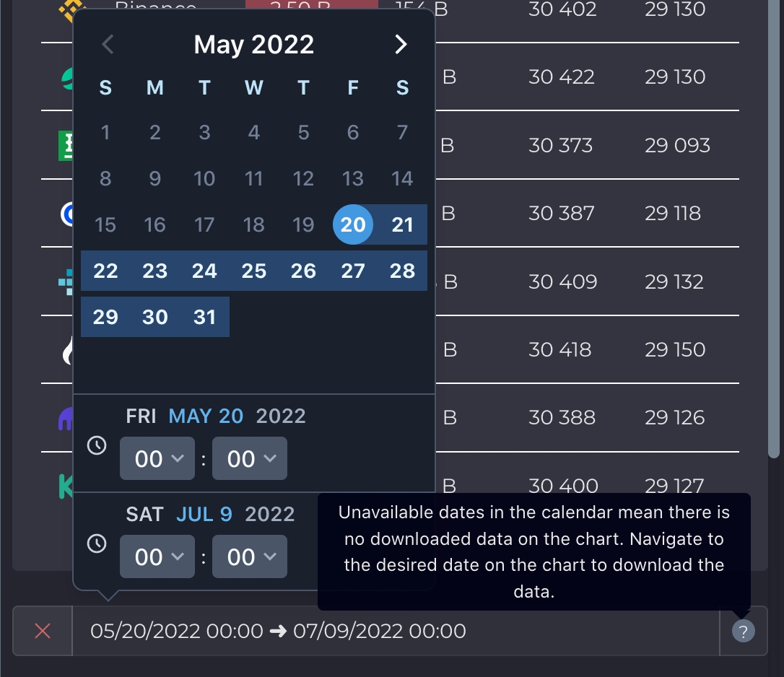Screen dimensions: 784x677
Task: Click the end time clock icon
Action: pos(97,543)
